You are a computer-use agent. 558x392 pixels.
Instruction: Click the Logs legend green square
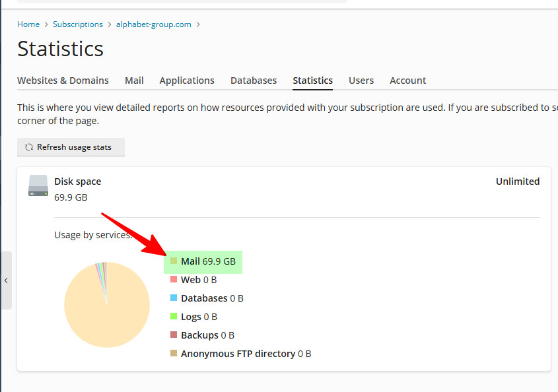174,317
